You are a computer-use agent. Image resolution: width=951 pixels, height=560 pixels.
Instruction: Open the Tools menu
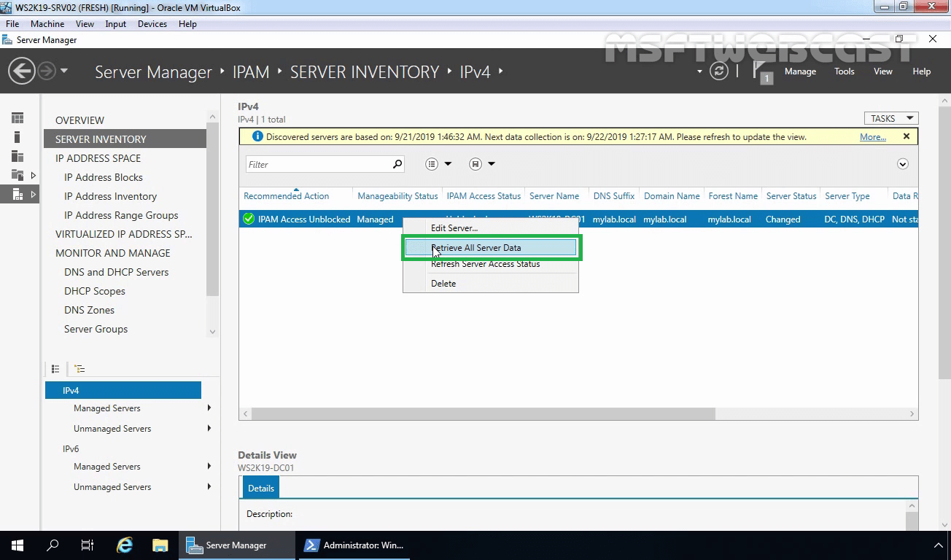coord(844,71)
